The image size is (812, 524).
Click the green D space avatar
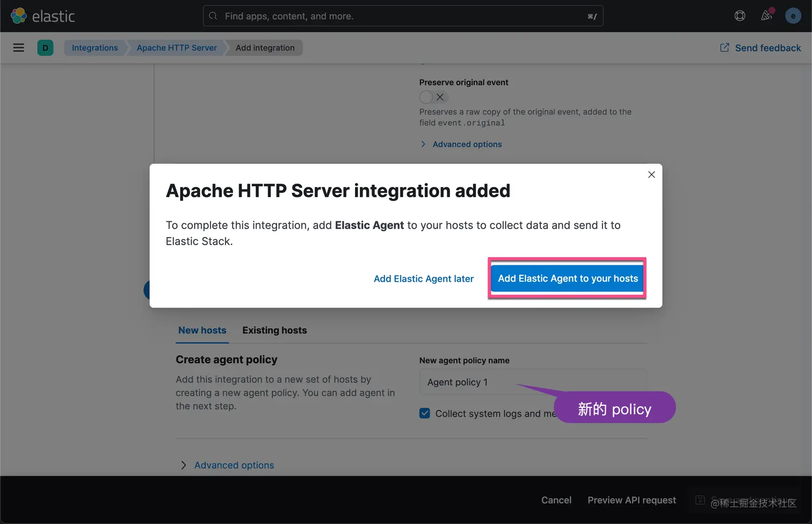point(45,48)
